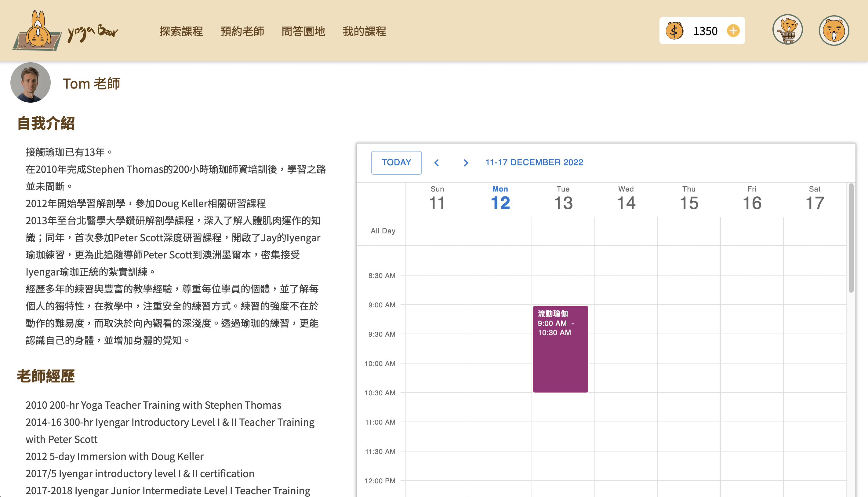
Task: Open the 流動瑜伽 9:00 AM class event
Action: point(560,349)
